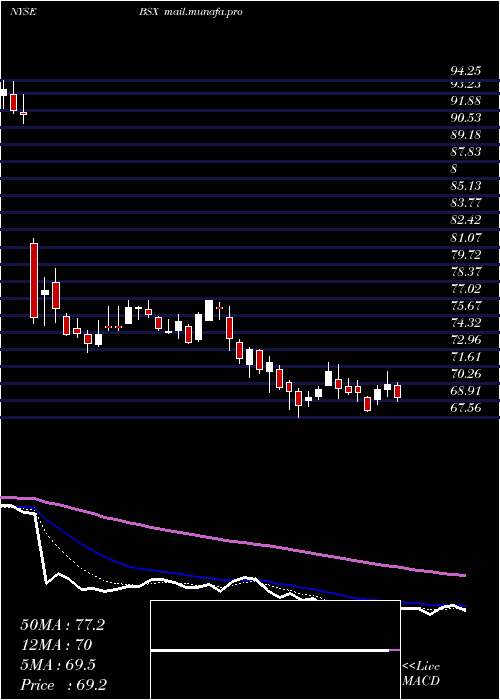This screenshot has height=700, width=500.
Task: Click the 70.26 price axis label
Action: click(x=466, y=373)
